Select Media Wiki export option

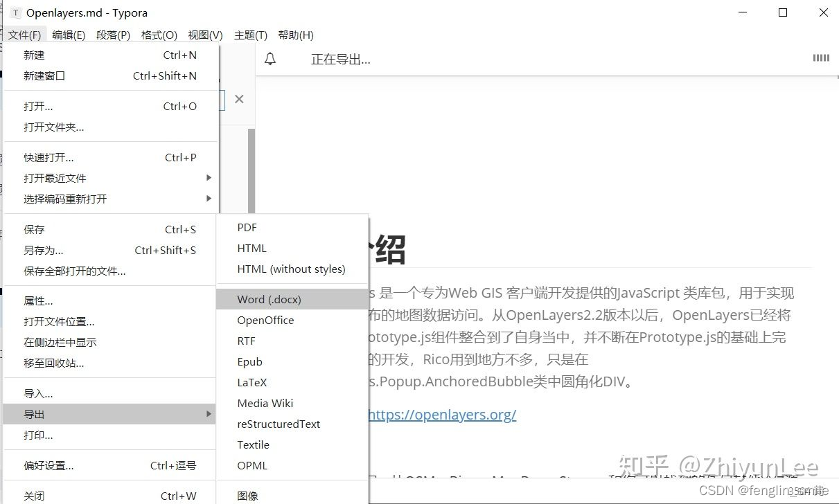coord(292,403)
